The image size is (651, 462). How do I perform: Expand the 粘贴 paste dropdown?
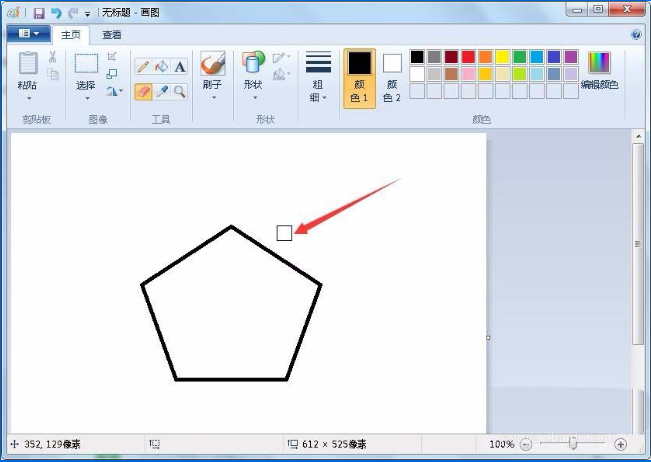[x=28, y=92]
